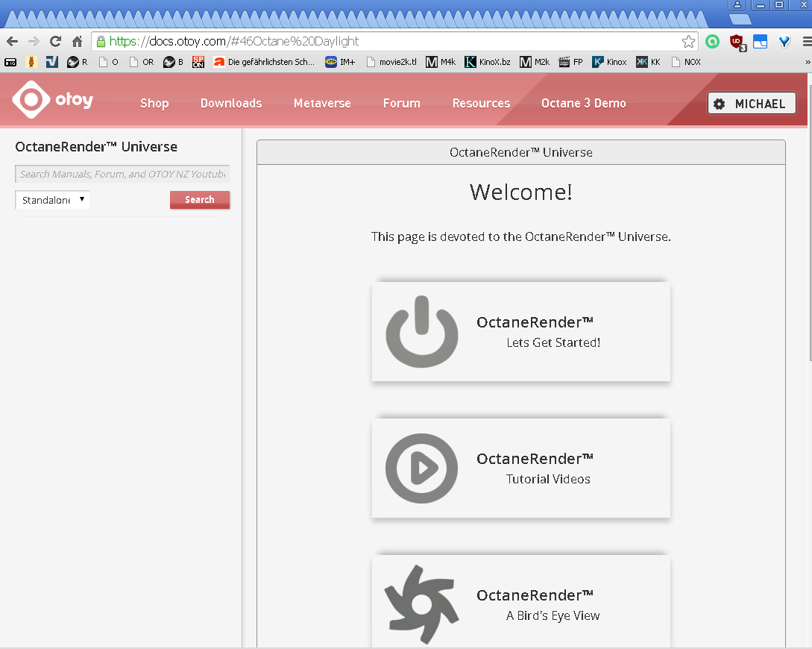Viewport: 812px width, 649px height.
Task: Open the FP clapperboard bookmark
Action: point(570,62)
